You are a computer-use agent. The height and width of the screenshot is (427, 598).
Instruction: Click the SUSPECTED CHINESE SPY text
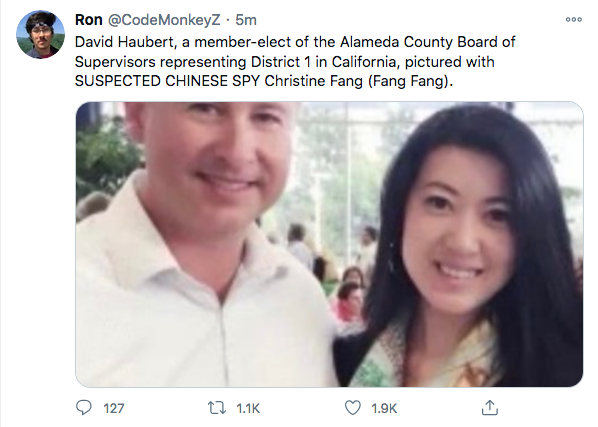pyautogui.click(x=167, y=81)
